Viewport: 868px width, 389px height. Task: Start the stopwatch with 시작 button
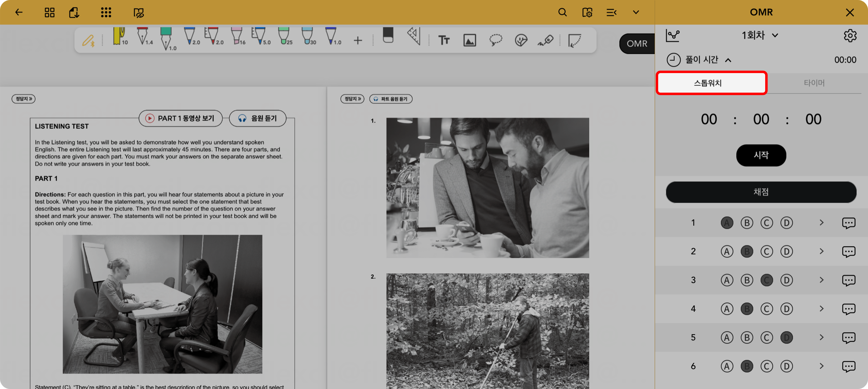point(761,156)
